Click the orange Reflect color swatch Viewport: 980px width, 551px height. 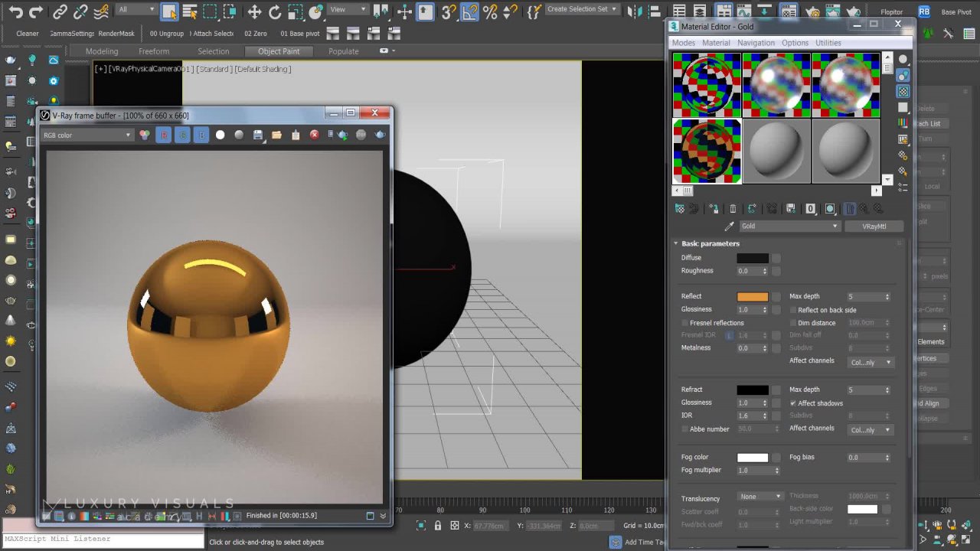[x=752, y=297]
